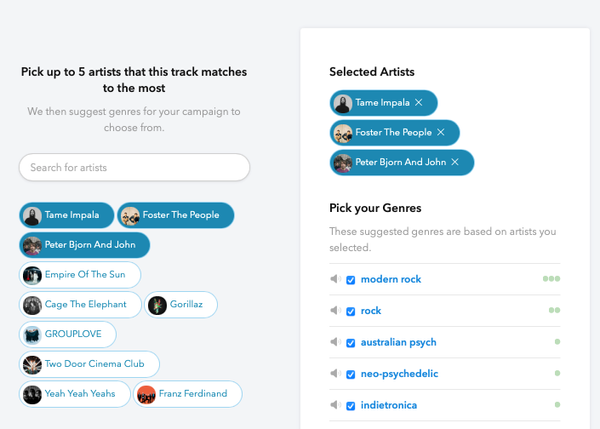Screen dimensions: 600x429
Task: Play the australian psych audio preview
Action: [336, 343]
